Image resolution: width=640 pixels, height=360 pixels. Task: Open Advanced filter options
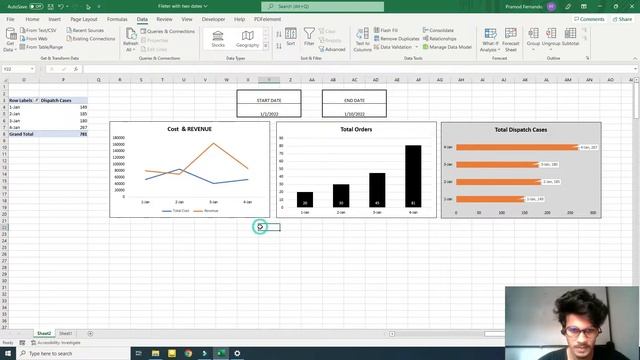click(x=332, y=49)
